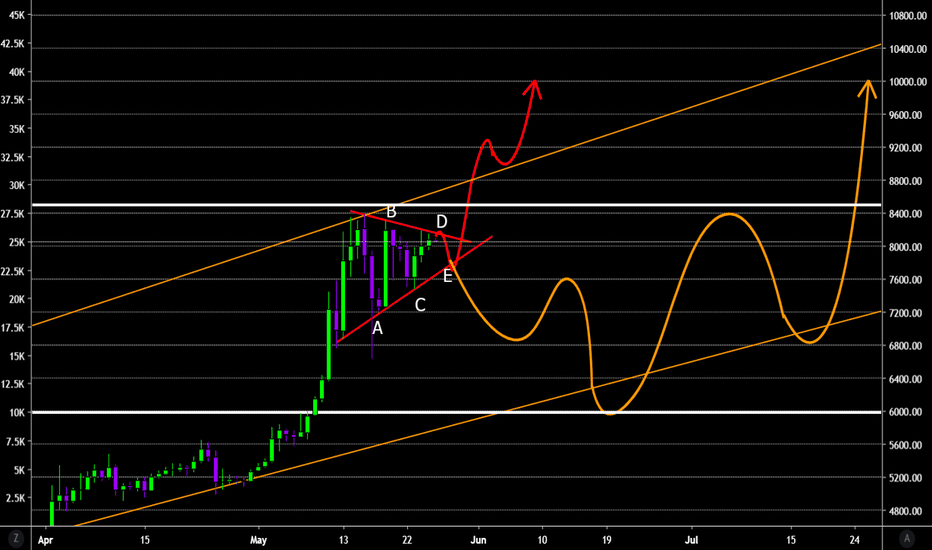932x550 pixels.
Task: Pick the 22.5K left axis value
Action: click(x=13, y=271)
